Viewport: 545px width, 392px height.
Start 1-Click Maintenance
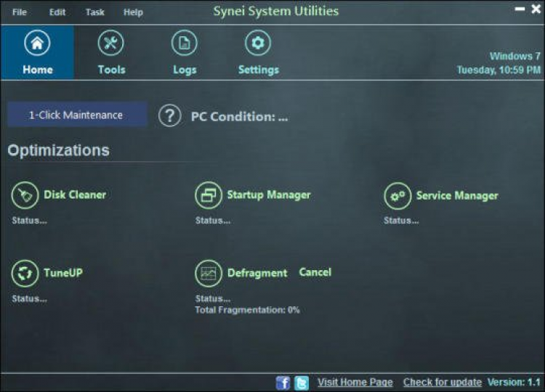77,115
